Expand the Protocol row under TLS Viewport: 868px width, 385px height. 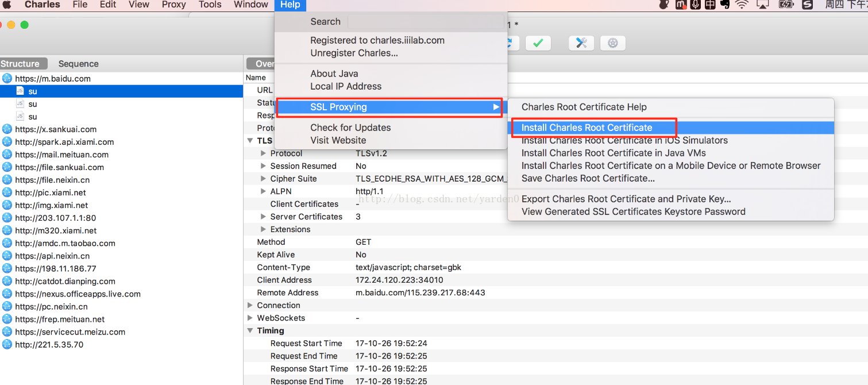(x=263, y=153)
